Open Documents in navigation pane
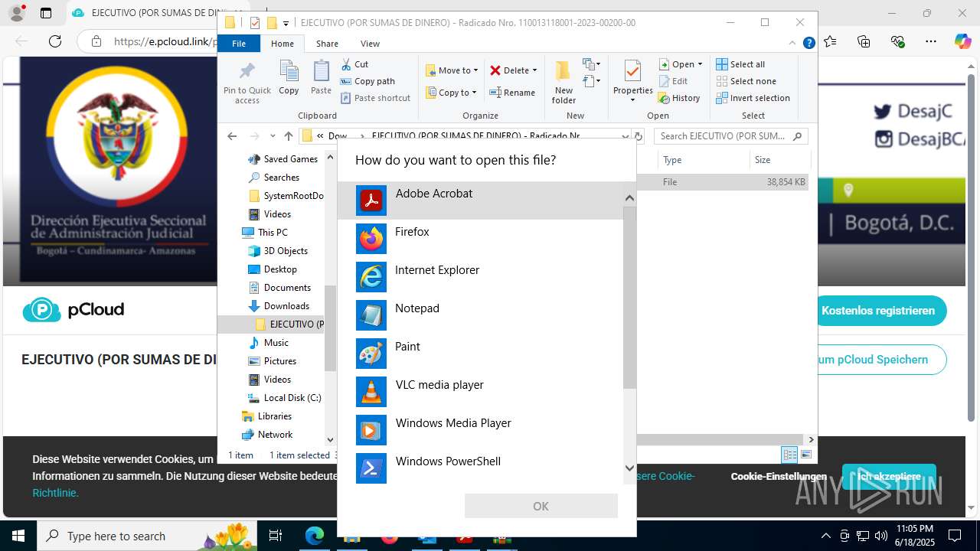Screen dimensions: 980x551 coord(279,288)
